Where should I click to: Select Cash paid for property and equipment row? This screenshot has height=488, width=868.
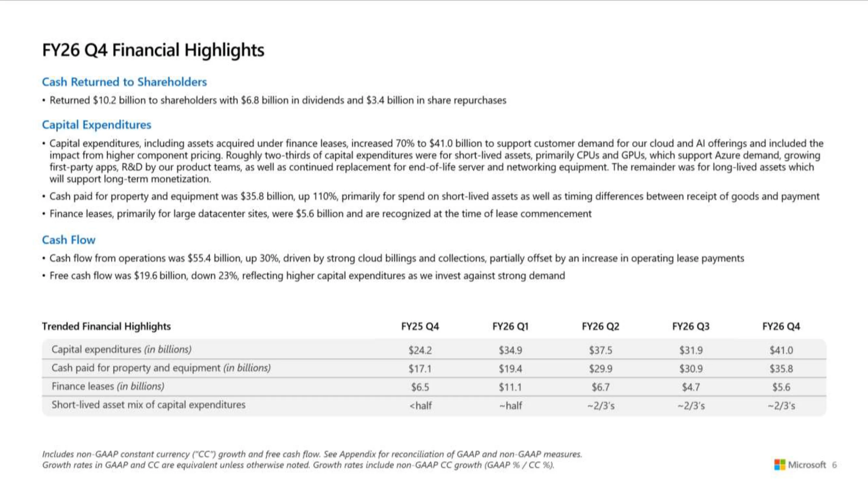(x=434, y=368)
